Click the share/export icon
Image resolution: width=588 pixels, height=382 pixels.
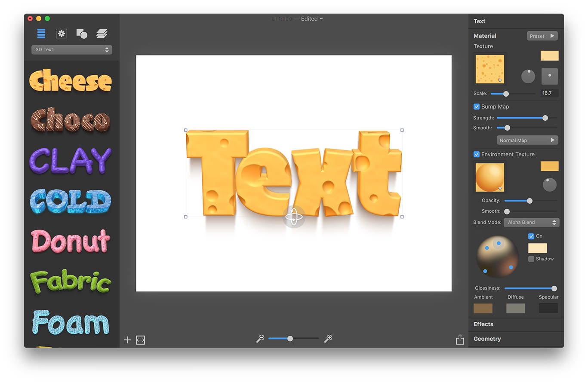pos(460,339)
